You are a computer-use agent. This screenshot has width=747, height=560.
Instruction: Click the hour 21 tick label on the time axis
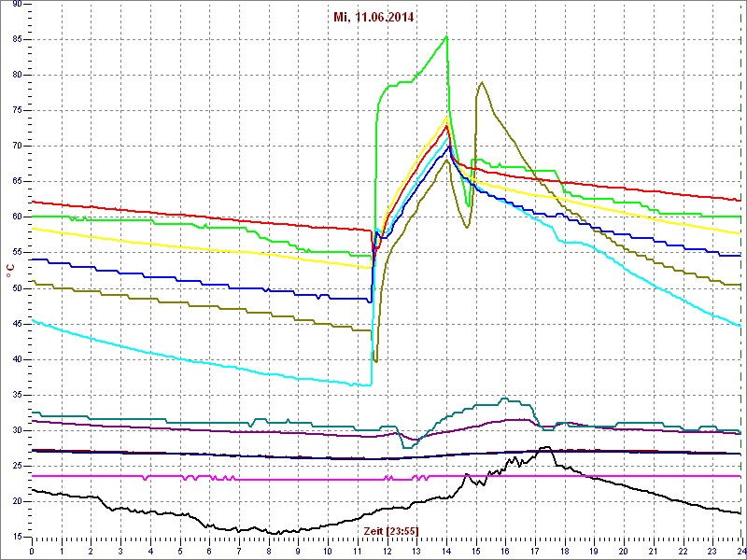pos(654,552)
